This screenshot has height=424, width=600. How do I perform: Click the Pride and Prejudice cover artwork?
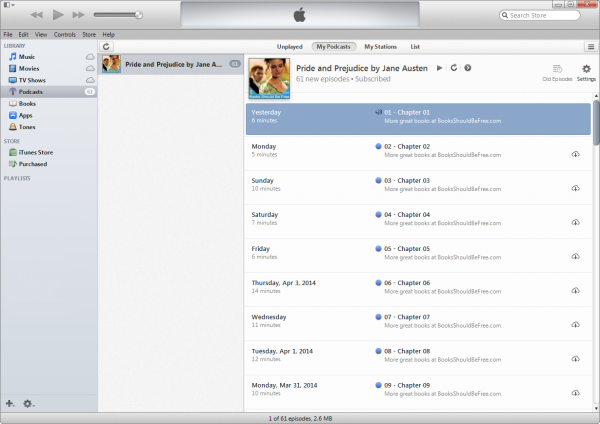[x=269, y=78]
